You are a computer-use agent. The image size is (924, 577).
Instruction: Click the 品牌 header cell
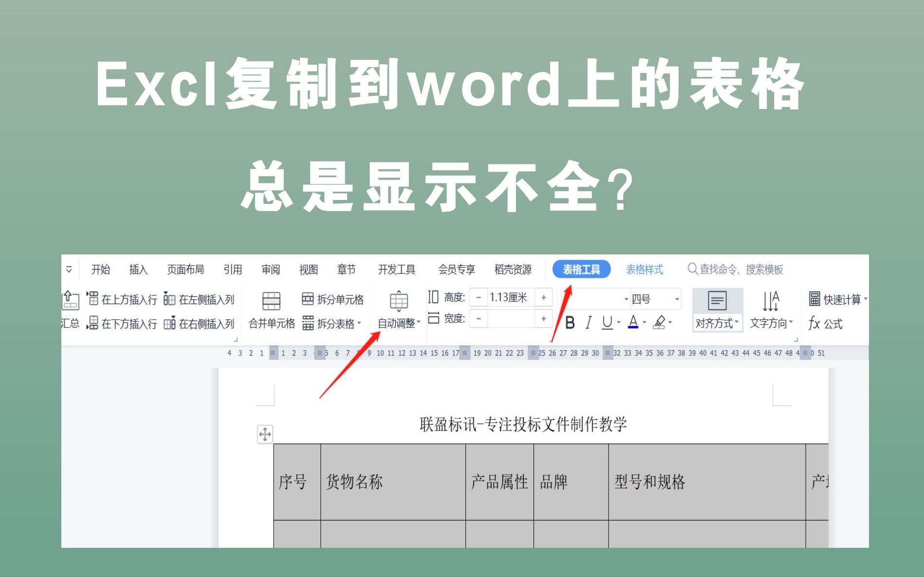click(x=571, y=482)
